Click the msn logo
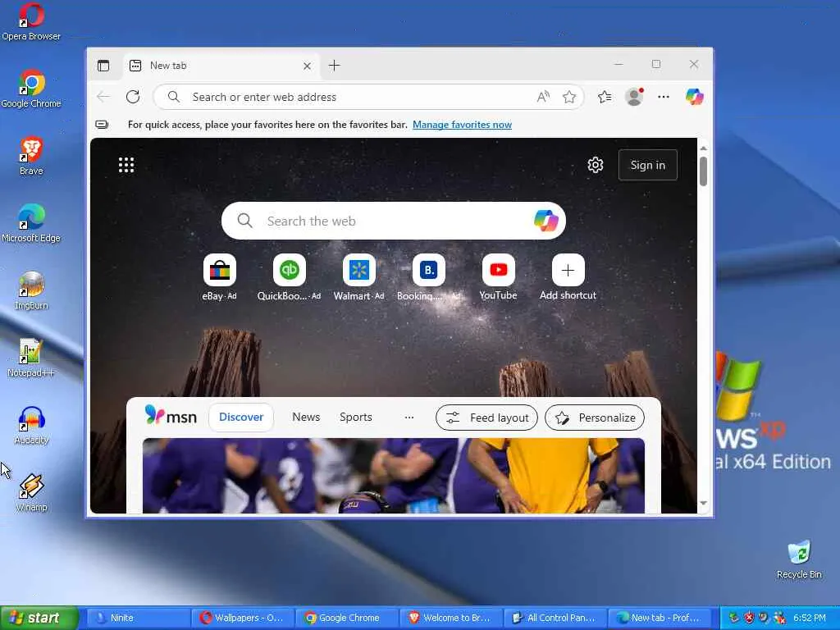The width and height of the screenshot is (840, 630). coord(171,416)
